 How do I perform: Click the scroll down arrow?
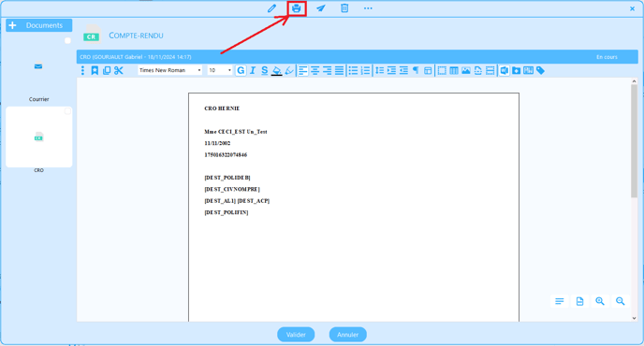coord(634,318)
